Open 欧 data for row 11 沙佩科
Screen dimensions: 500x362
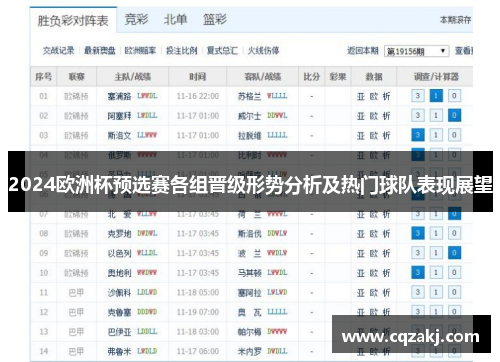point(374,293)
